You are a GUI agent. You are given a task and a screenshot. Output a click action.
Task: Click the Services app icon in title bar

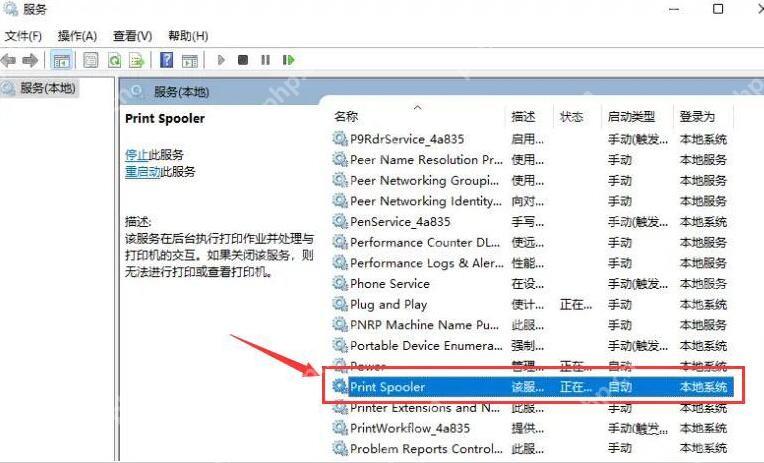pos(11,9)
